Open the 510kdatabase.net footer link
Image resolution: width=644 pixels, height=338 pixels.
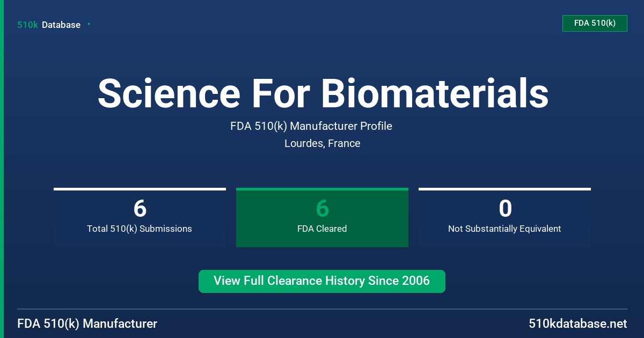tap(577, 324)
